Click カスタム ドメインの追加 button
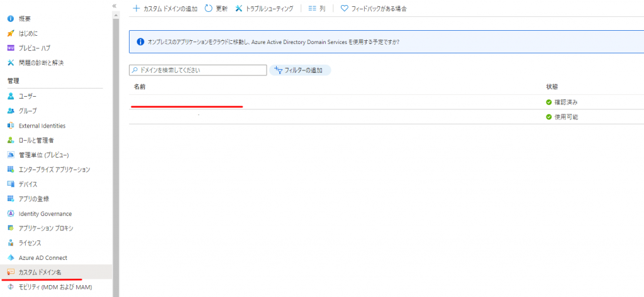The image size is (644, 297). point(165,8)
